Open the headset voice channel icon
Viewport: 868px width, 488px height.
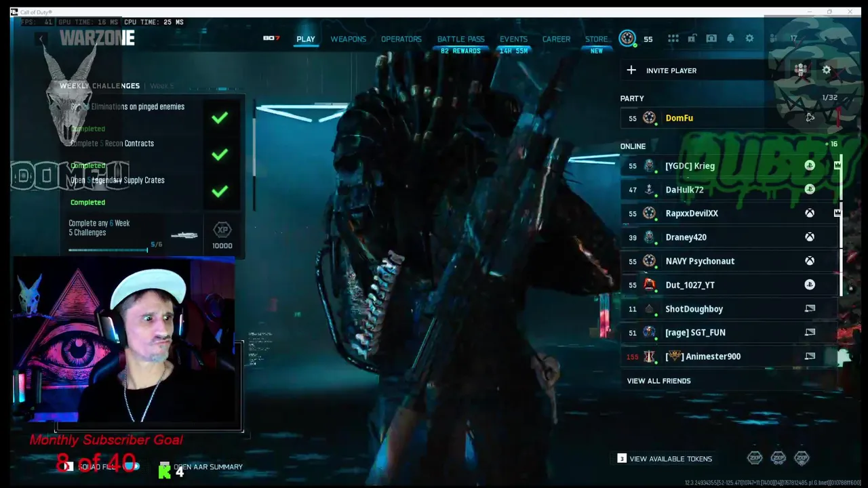(711, 39)
